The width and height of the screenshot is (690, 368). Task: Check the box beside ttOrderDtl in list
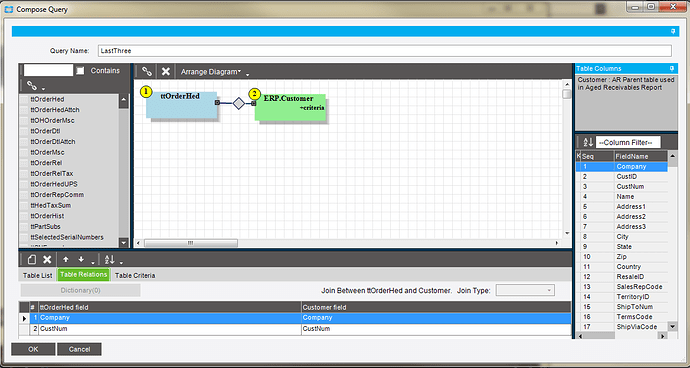pyautogui.click(x=24, y=131)
